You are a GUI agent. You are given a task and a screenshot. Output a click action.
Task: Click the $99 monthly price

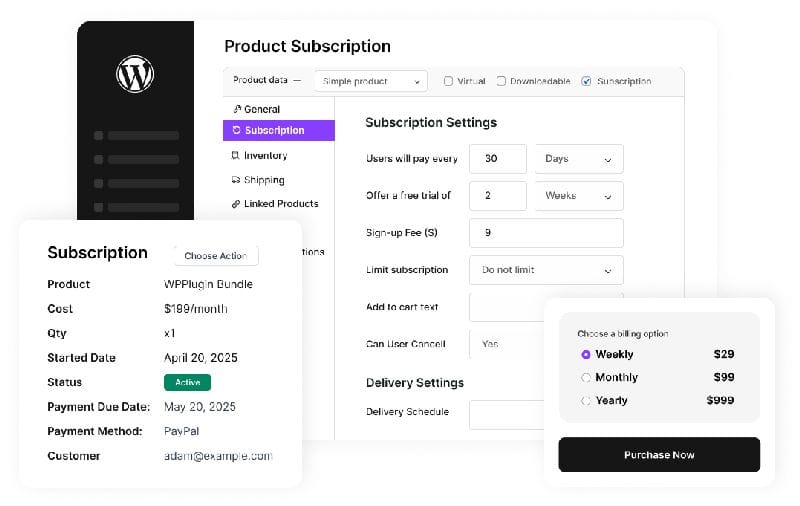tap(724, 377)
